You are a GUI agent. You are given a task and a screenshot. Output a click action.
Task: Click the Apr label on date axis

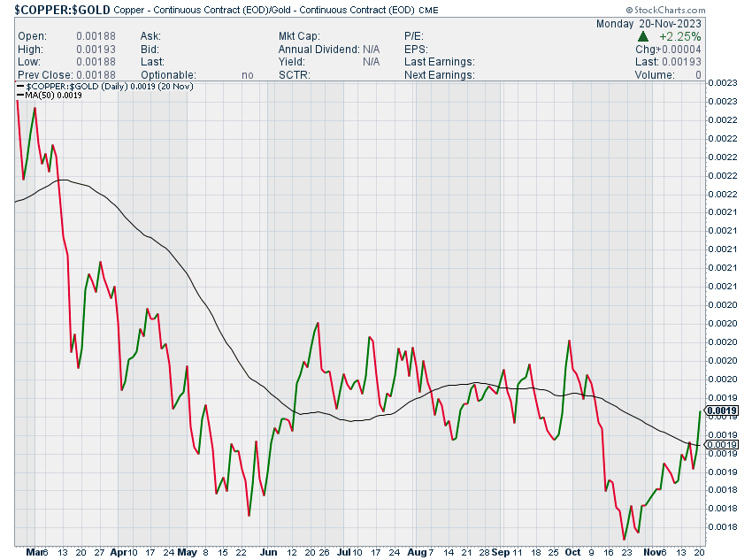coord(118,552)
